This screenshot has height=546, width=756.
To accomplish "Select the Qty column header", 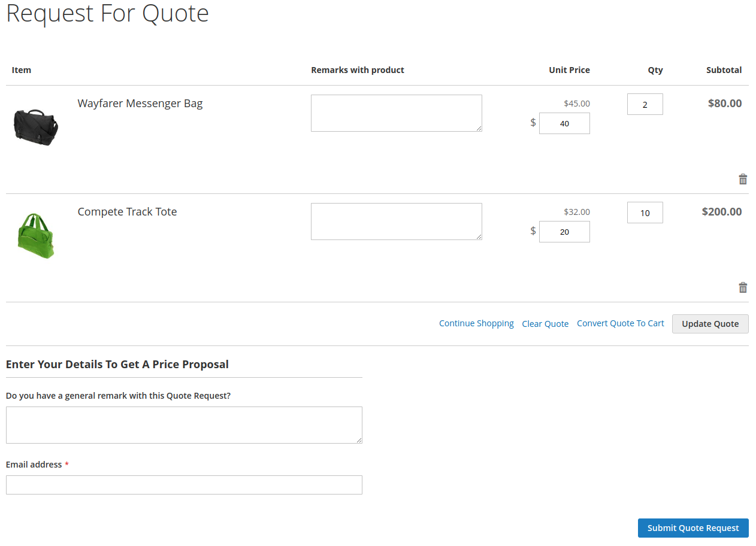I will (x=655, y=70).
